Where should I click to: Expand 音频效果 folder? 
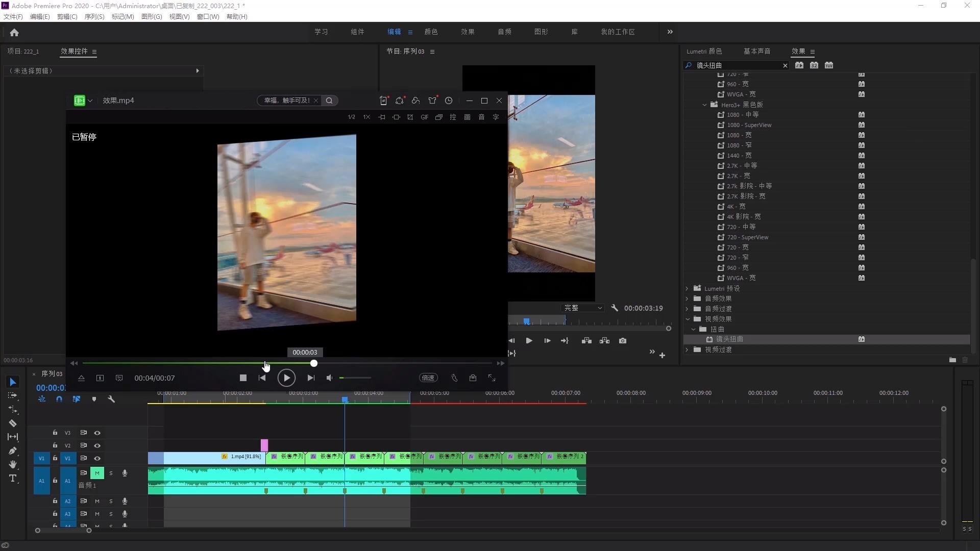tap(687, 299)
